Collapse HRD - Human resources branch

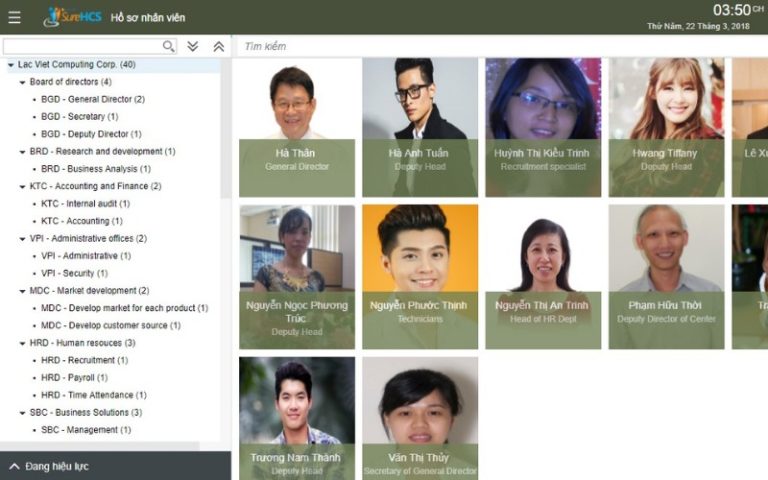pyautogui.click(x=22, y=343)
